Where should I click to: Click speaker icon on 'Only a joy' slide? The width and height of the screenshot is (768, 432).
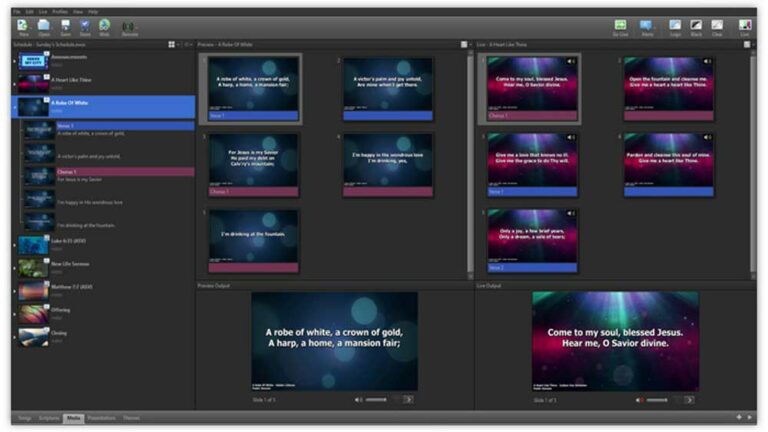point(571,214)
